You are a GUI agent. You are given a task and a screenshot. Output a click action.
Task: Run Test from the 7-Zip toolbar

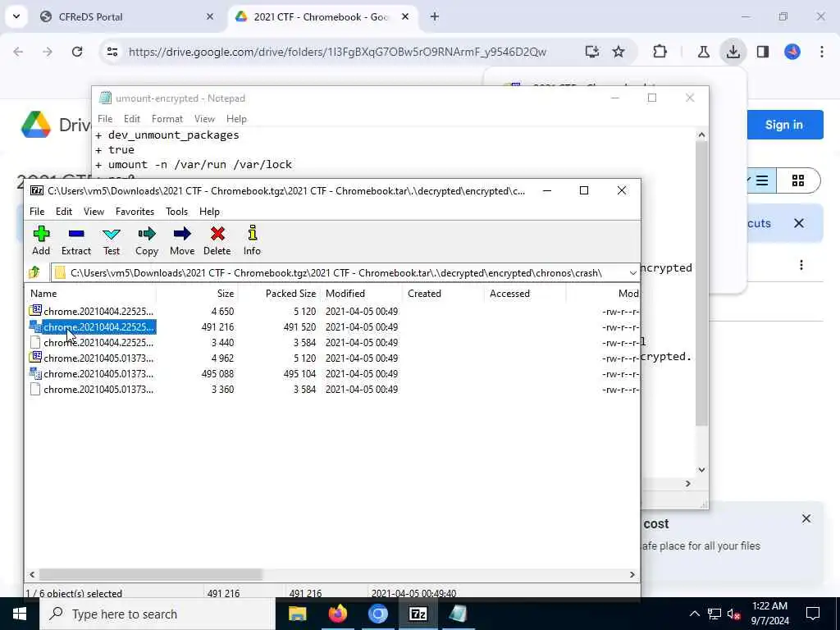[x=112, y=240]
